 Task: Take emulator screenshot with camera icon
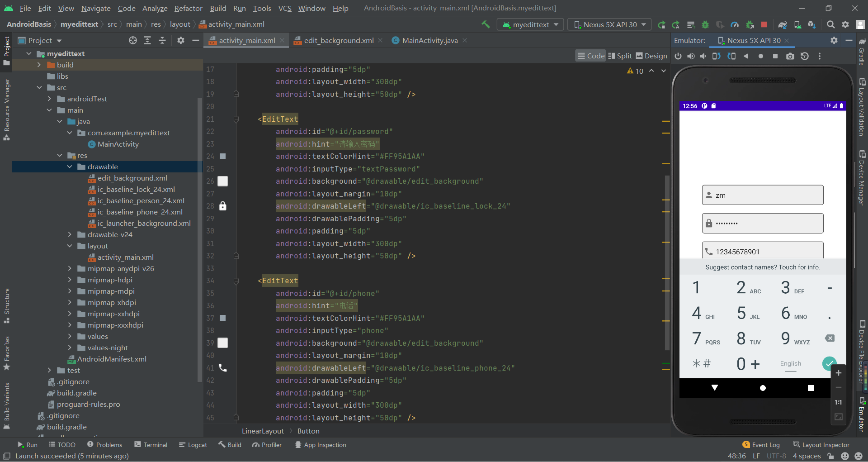pyautogui.click(x=790, y=56)
